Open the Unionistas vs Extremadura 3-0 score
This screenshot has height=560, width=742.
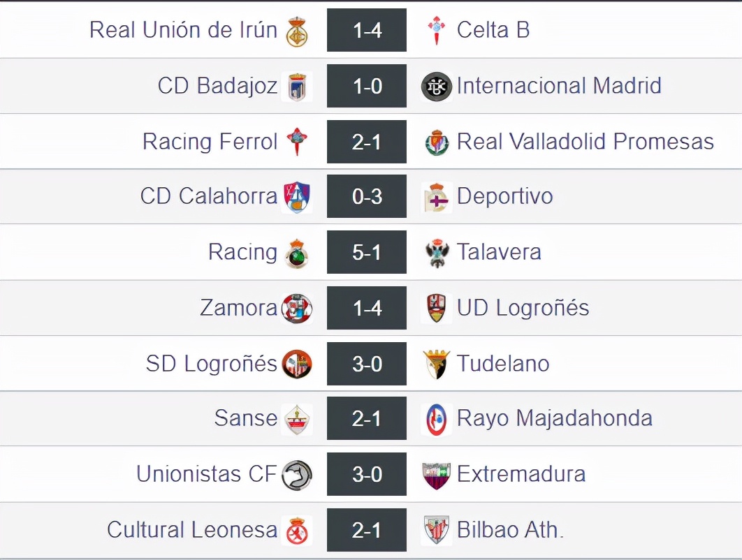[367, 474]
